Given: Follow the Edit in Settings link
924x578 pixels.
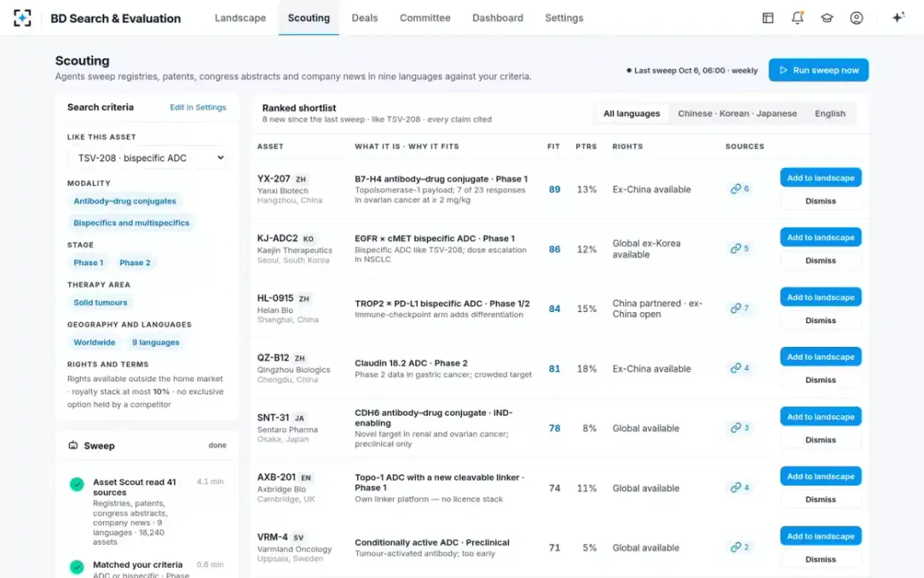Looking at the screenshot, I should point(198,108).
